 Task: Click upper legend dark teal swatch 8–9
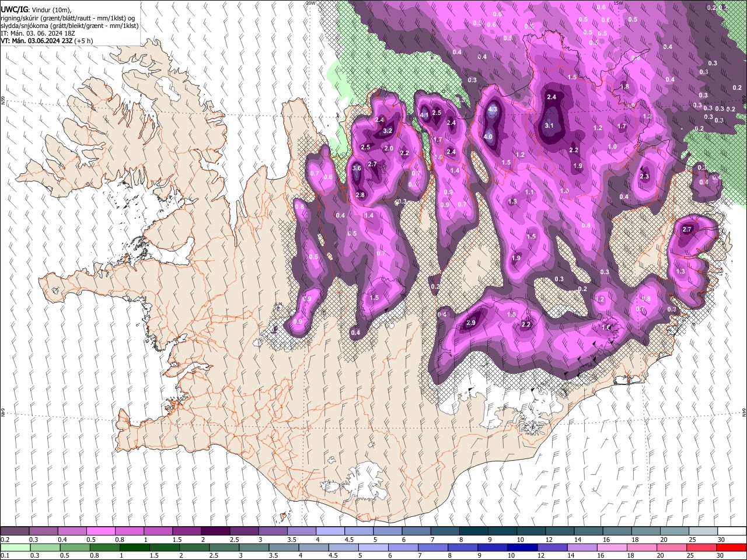[x=474, y=531]
